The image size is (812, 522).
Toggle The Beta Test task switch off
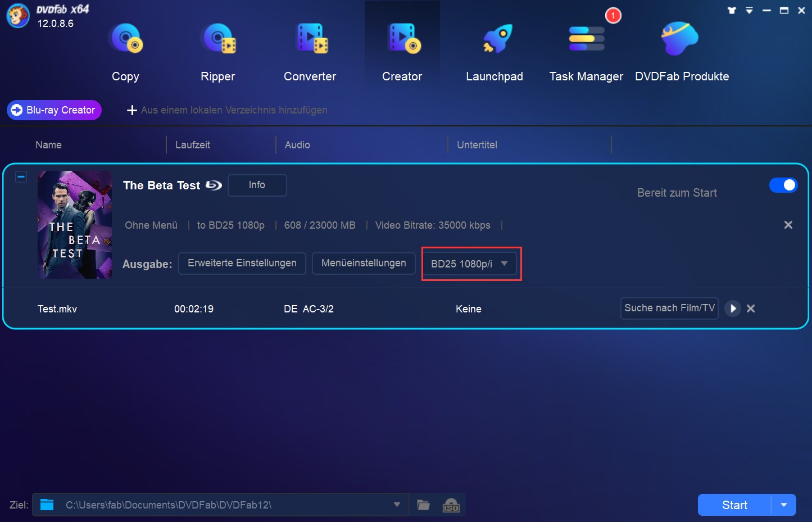(x=783, y=185)
